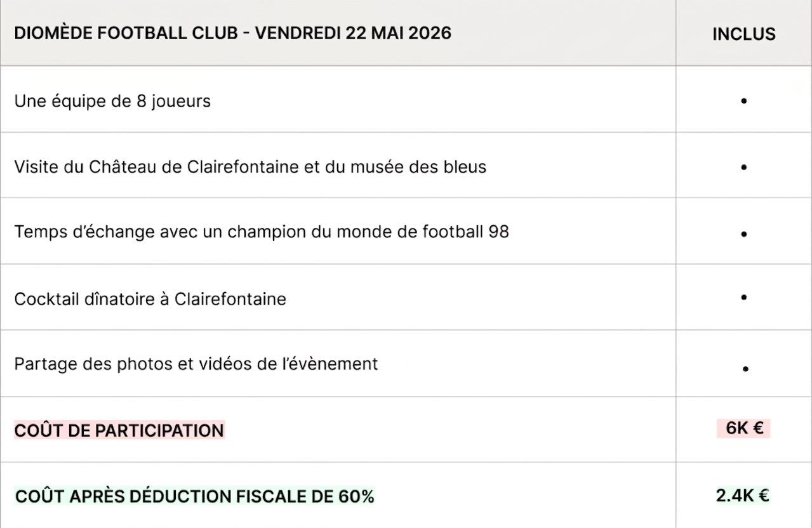Select the "Cocktail dînatoire à Clairefontaine" text
Viewport: 812px width, 528px height.
[x=150, y=298]
